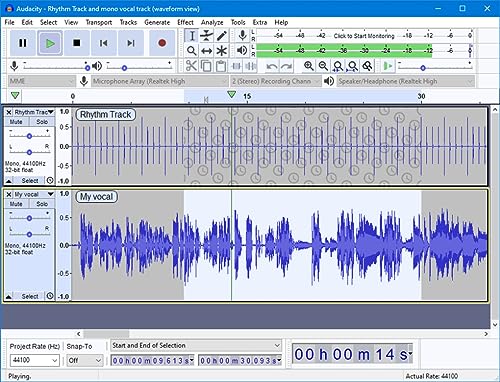Open the Start and End of Selection dropdown
This screenshot has height=382, width=500.
click(x=196, y=346)
